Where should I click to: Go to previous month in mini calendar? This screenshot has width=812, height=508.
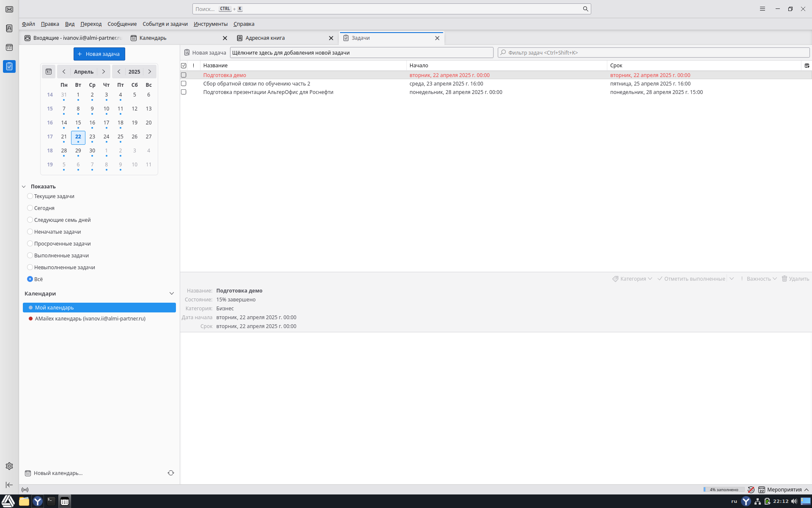(x=64, y=72)
